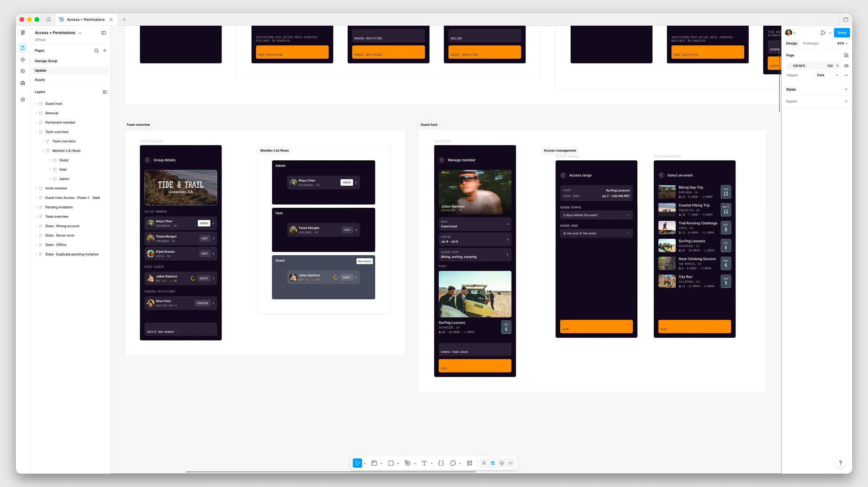
Task: Open the Manage Group page
Action: pos(46,61)
